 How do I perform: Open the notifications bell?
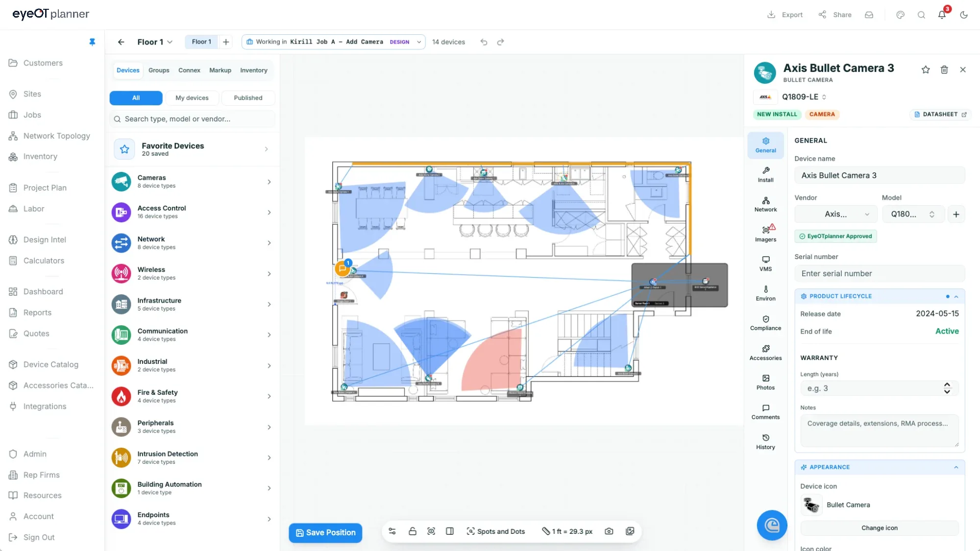pos(942,15)
